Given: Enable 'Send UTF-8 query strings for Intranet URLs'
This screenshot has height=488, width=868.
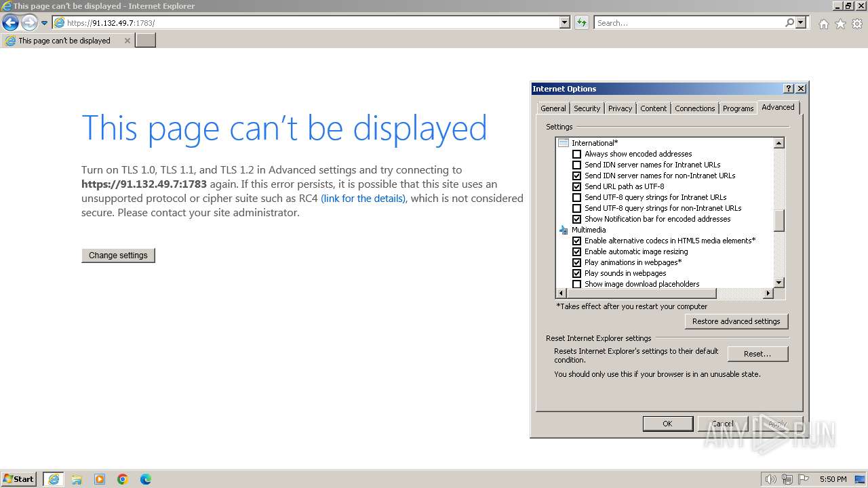Looking at the screenshot, I should pyautogui.click(x=576, y=197).
